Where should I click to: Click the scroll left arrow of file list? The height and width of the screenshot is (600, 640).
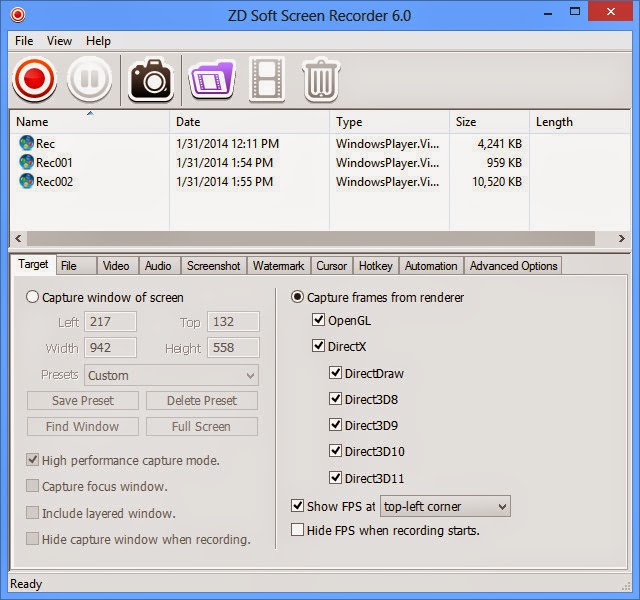click(x=18, y=238)
